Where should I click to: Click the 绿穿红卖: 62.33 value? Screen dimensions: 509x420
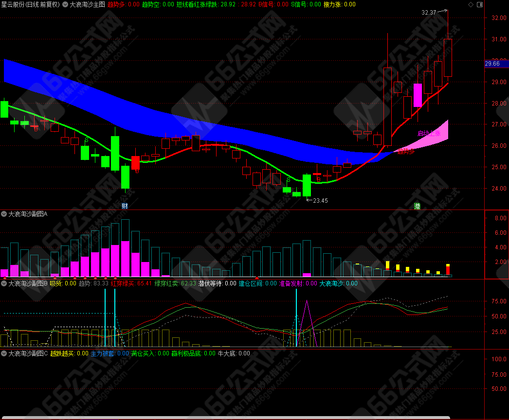pyautogui.click(x=175, y=283)
